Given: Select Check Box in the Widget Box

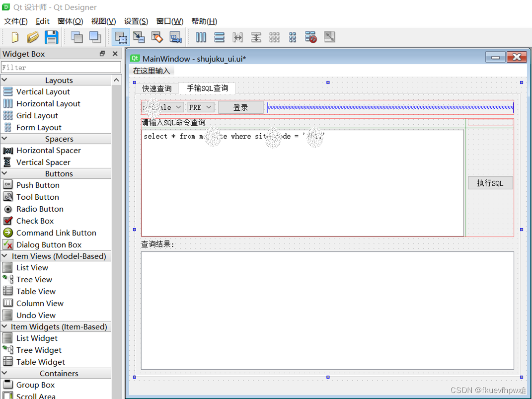Looking at the screenshot, I should pos(35,221).
